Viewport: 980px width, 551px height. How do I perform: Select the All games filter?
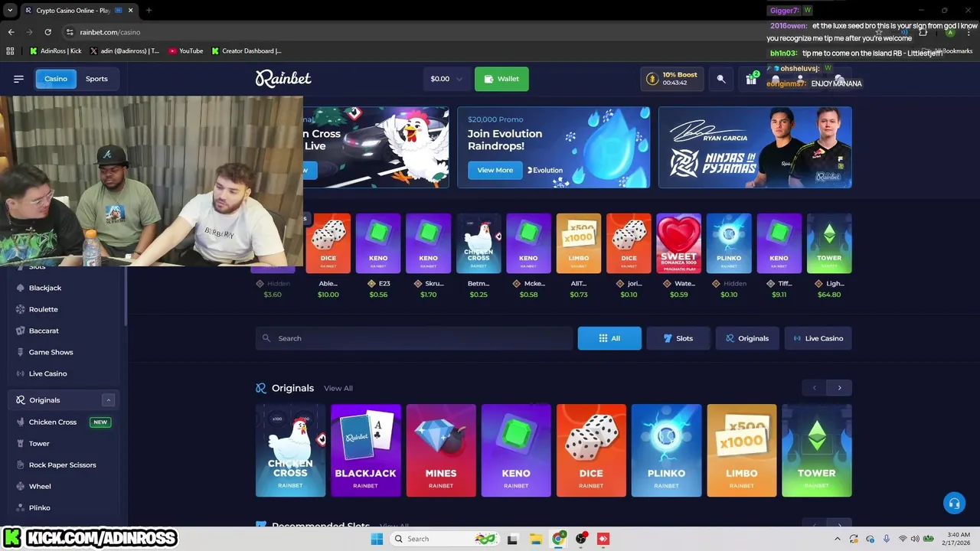pyautogui.click(x=609, y=338)
